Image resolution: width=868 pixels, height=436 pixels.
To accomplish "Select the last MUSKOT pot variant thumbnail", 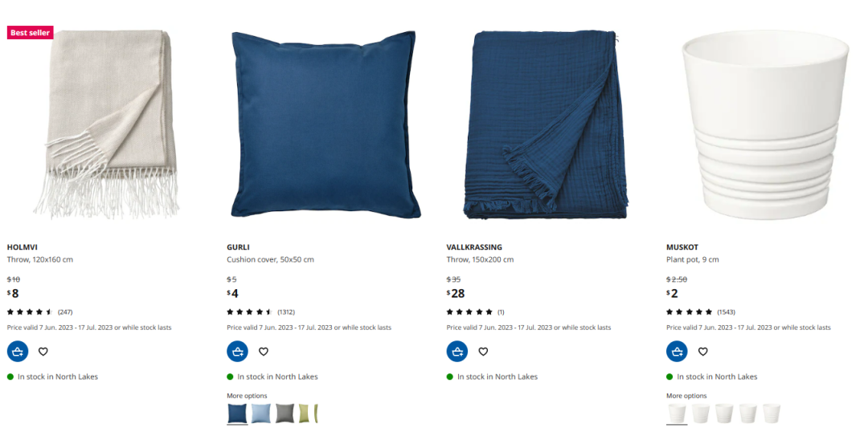I will tap(772, 414).
